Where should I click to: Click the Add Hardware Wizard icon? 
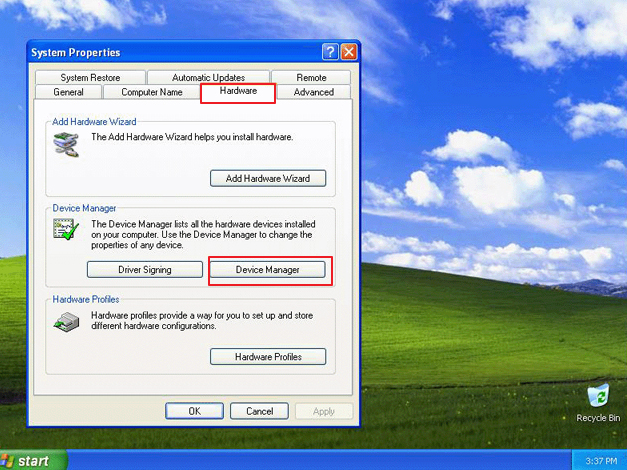tap(66, 144)
